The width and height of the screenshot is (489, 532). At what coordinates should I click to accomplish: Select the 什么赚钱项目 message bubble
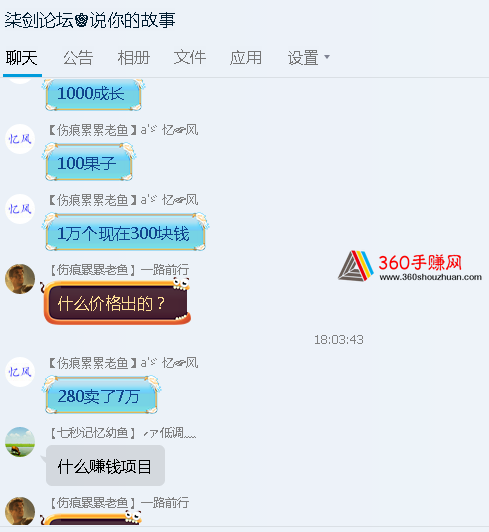click(105, 466)
